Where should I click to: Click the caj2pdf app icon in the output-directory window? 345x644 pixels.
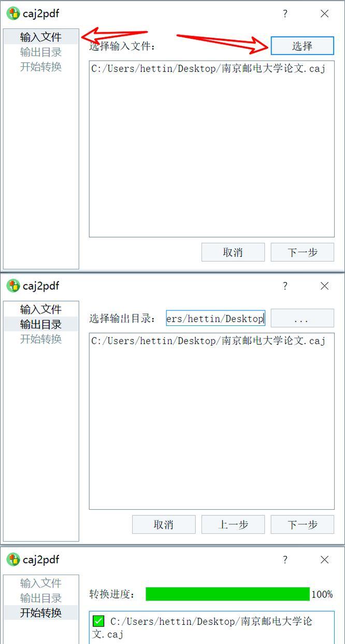13,285
